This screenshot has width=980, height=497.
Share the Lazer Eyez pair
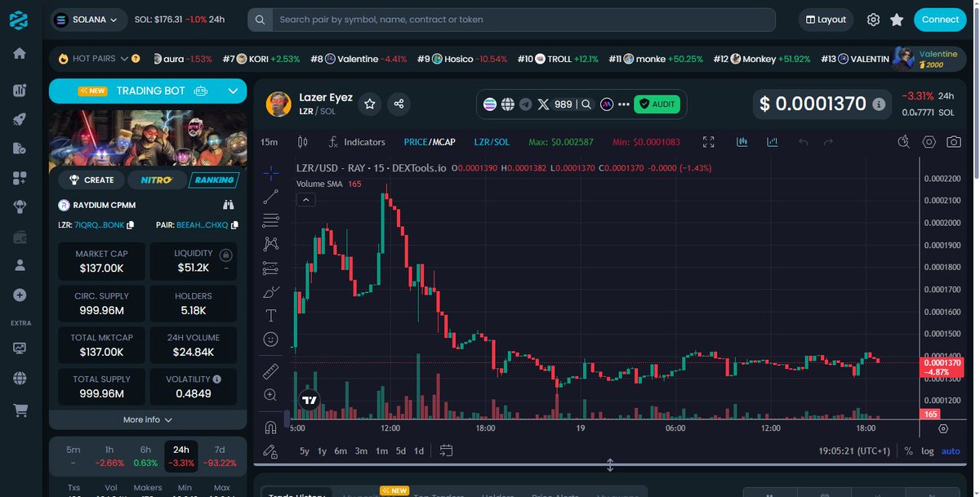pos(399,104)
